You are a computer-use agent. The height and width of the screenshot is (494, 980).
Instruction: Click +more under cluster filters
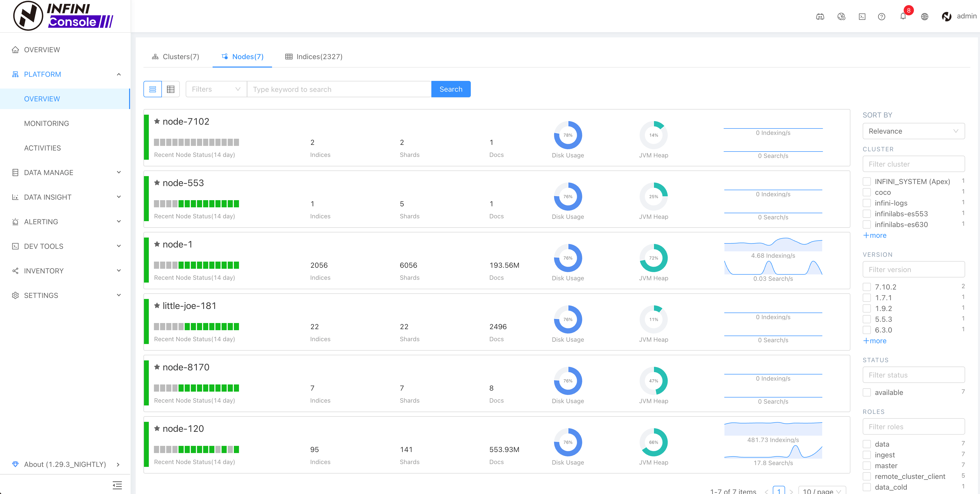point(875,235)
